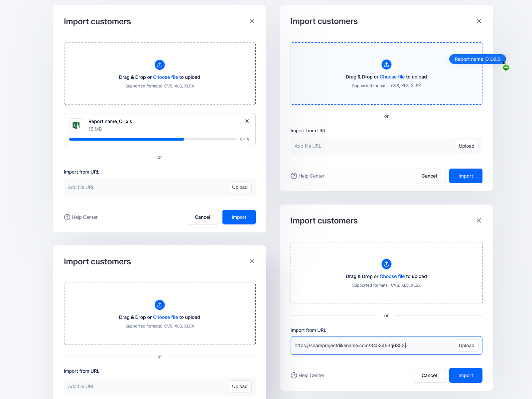Click the 60% upload progress bar
This screenshot has width=532, height=399.
tap(153, 139)
